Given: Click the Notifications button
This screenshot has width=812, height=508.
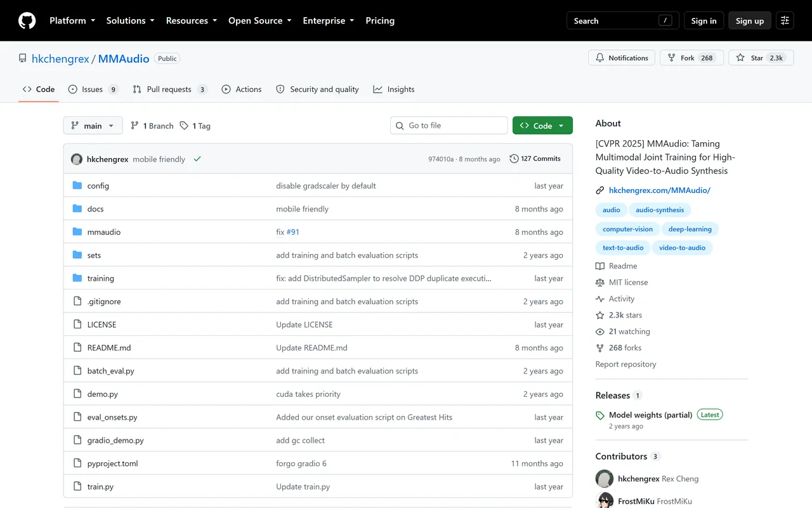Looking at the screenshot, I should (x=622, y=58).
